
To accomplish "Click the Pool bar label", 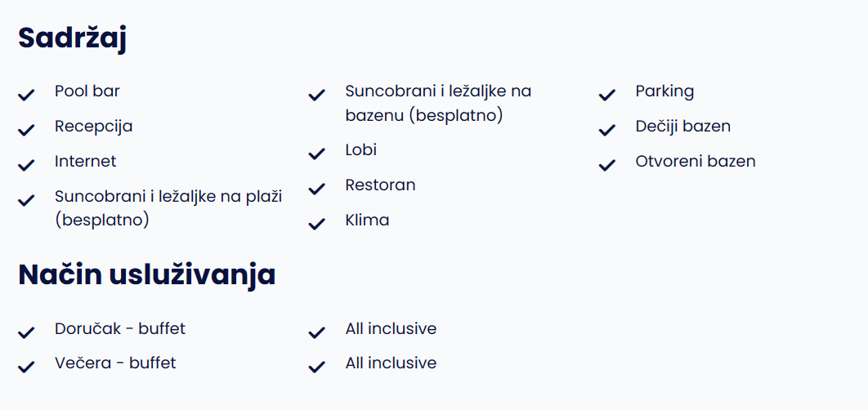I will click(x=87, y=91).
